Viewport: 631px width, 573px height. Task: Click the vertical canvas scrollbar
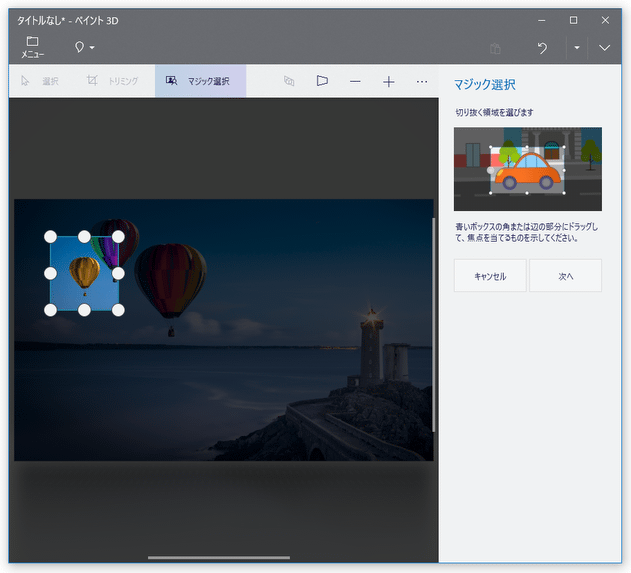pos(434,325)
